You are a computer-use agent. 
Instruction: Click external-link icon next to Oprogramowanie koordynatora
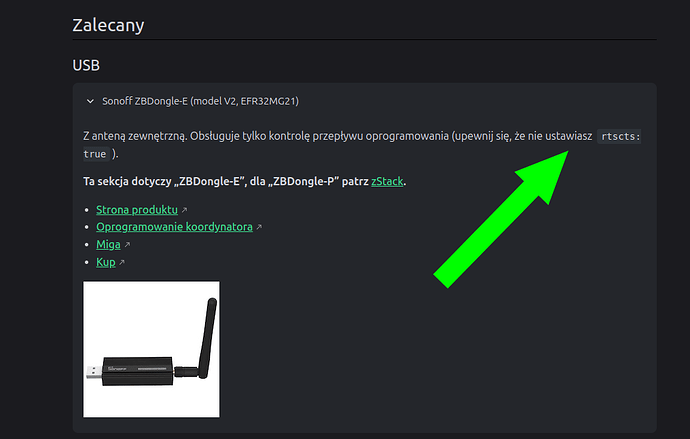coord(259,227)
